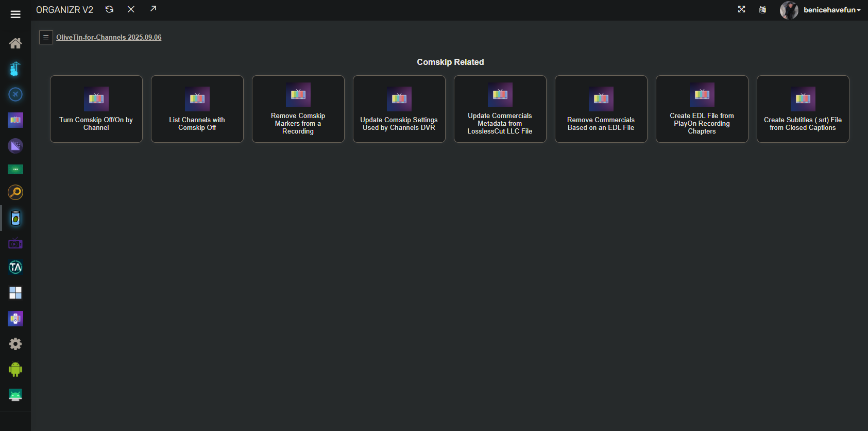Open the benicehavefun user dropdown
The height and width of the screenshot is (431, 868).
point(831,10)
